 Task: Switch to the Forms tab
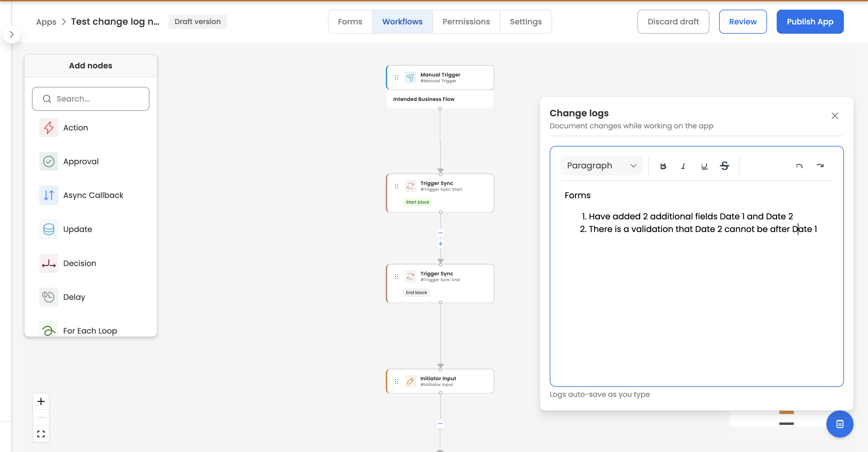(350, 22)
